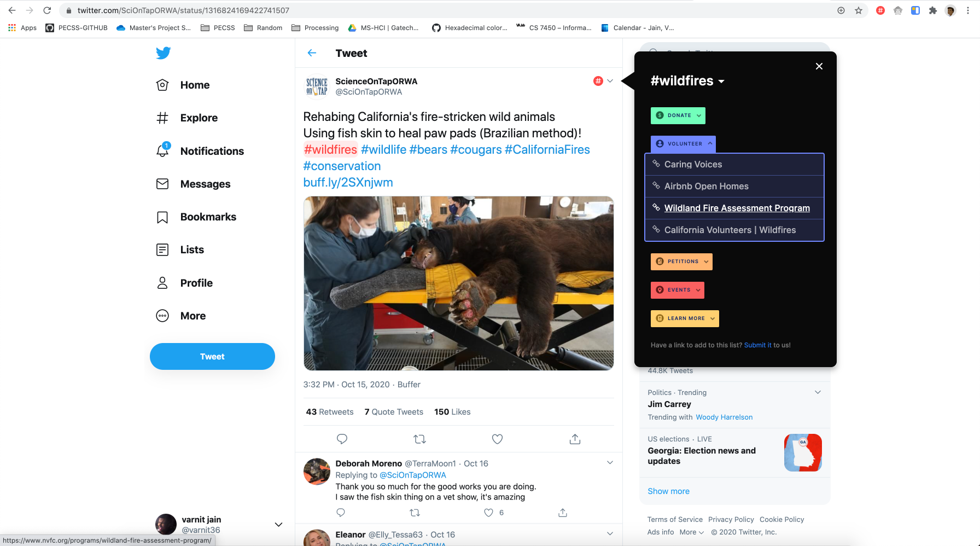Screen dimensions: 980x546
Task: Click the back arrow beside Tweet heading
Action: pyautogui.click(x=312, y=53)
